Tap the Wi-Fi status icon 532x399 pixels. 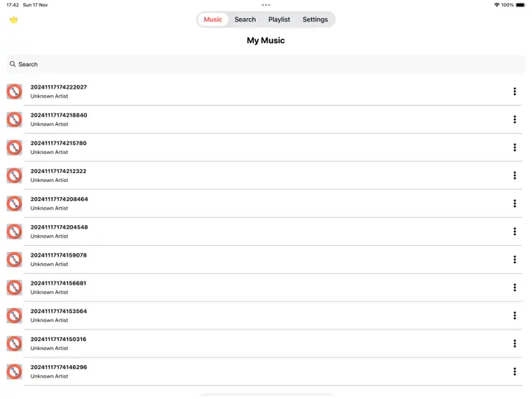click(x=496, y=5)
